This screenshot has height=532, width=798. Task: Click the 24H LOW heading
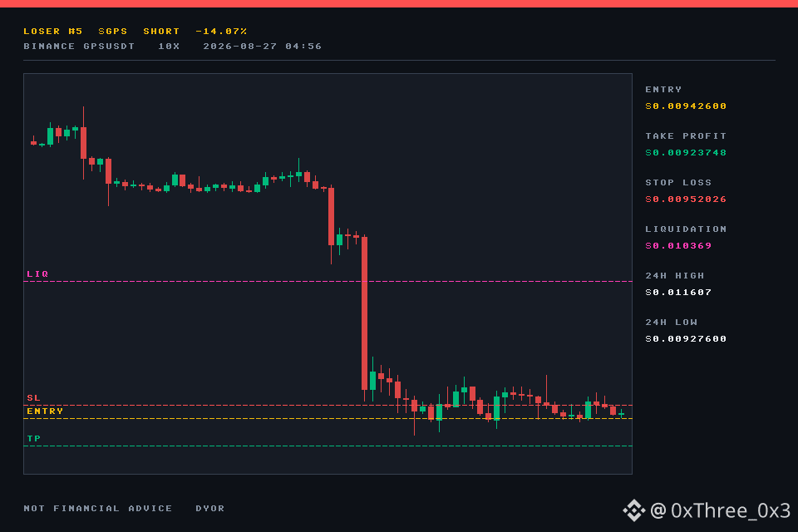point(672,323)
